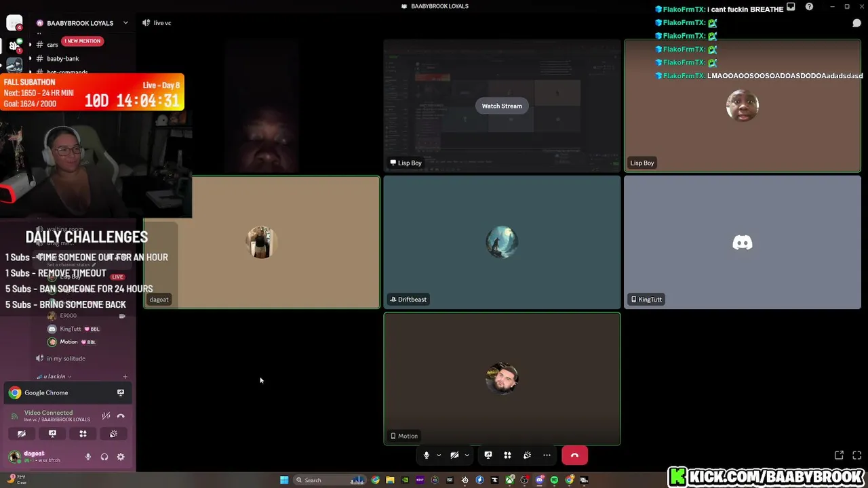868x488 pixels.
Task: Click screen share button in voice panel
Action: click(52, 434)
